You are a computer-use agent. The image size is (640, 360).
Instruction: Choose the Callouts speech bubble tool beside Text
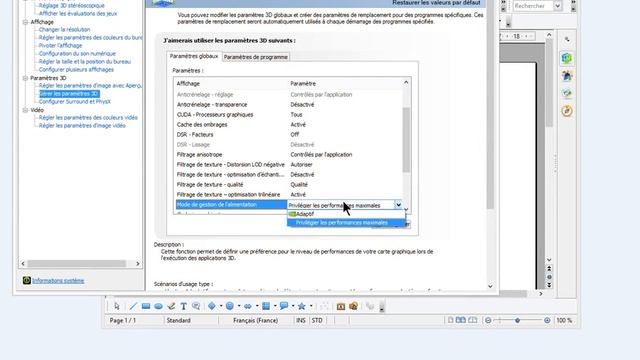[x=196, y=306]
